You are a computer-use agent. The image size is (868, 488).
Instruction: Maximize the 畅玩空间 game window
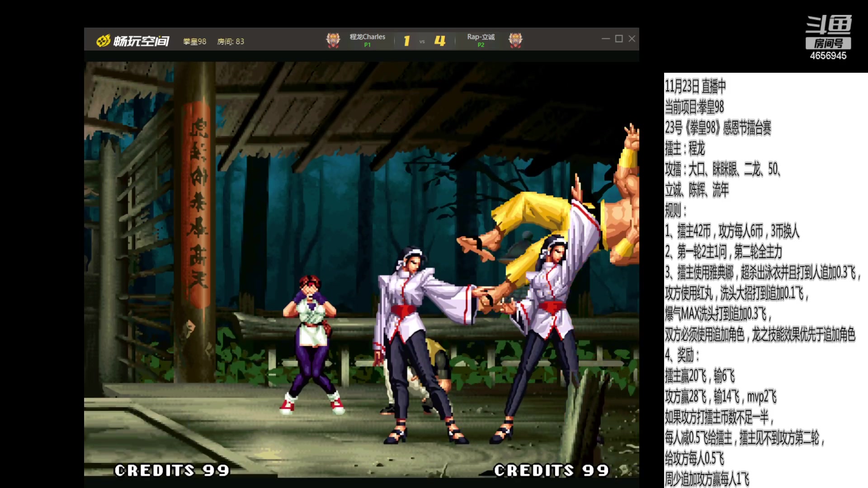pos(619,39)
